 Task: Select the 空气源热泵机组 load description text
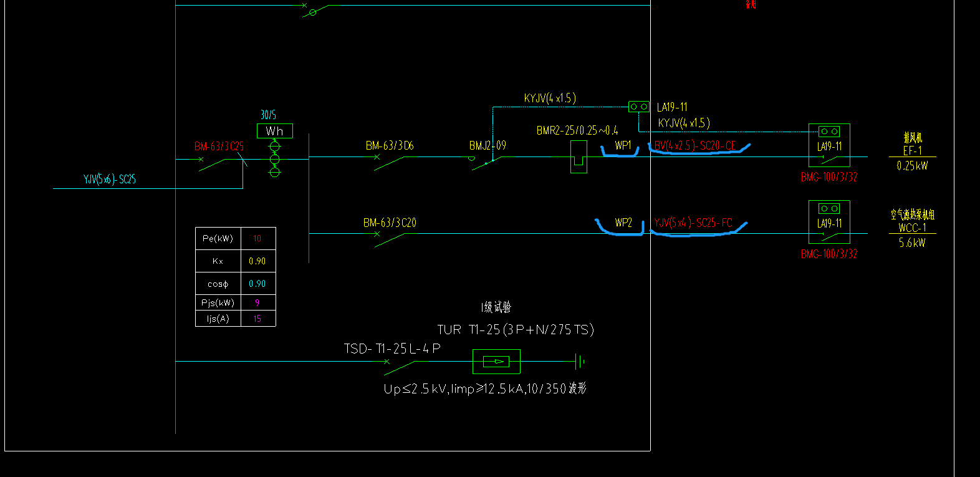pos(913,214)
